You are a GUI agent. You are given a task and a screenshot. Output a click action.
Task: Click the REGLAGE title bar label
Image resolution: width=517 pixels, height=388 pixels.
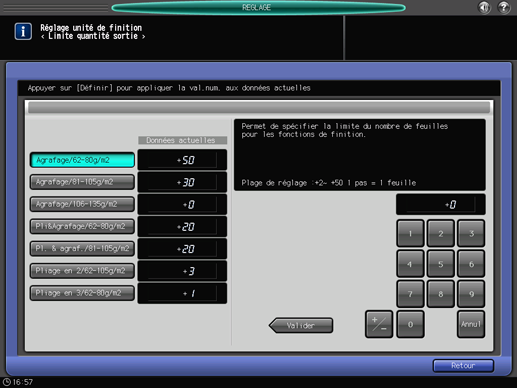tap(256, 7)
